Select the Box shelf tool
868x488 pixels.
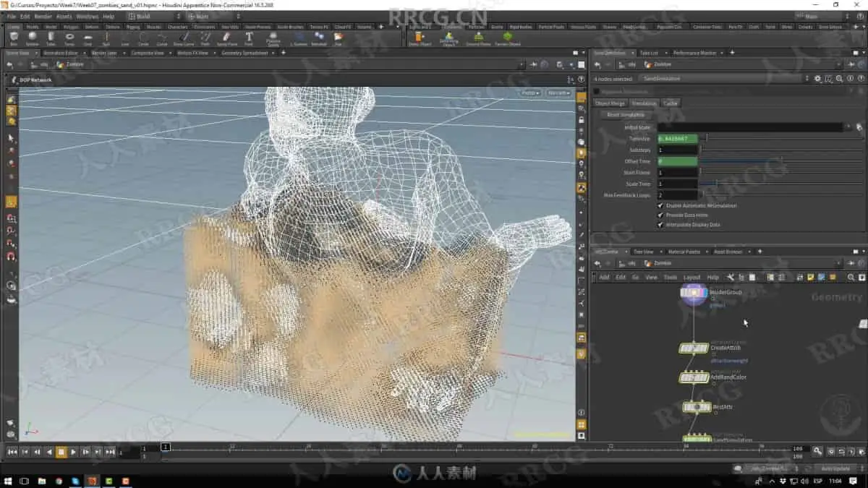tap(14, 37)
